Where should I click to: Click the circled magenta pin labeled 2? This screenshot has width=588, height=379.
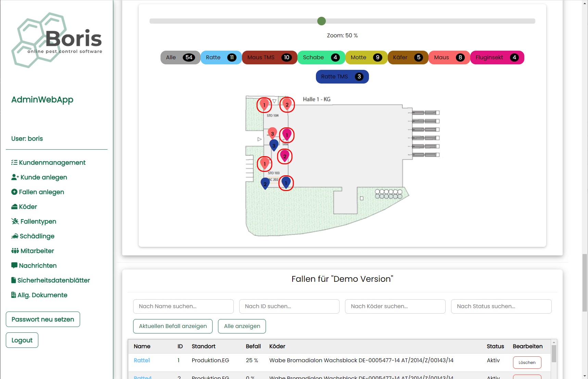[284, 156]
